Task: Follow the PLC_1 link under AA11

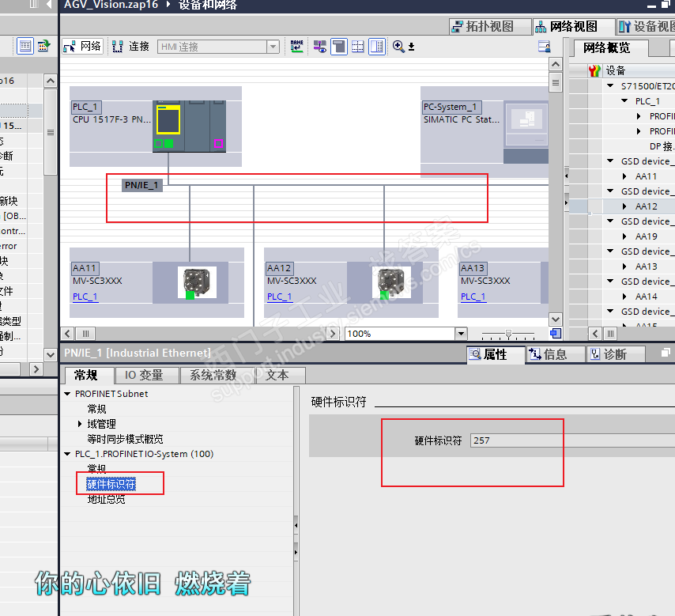Action: (x=85, y=297)
